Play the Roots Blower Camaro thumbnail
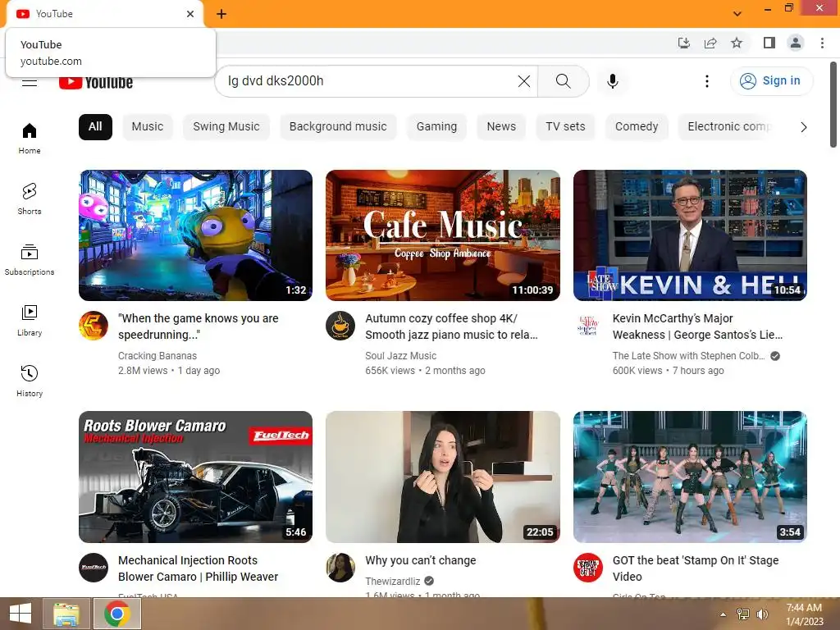 195,477
